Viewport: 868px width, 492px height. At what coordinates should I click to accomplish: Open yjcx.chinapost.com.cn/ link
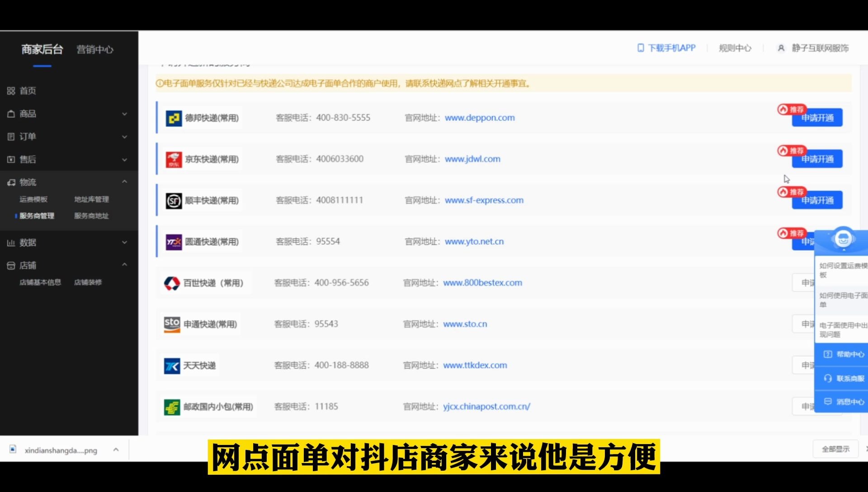486,407
